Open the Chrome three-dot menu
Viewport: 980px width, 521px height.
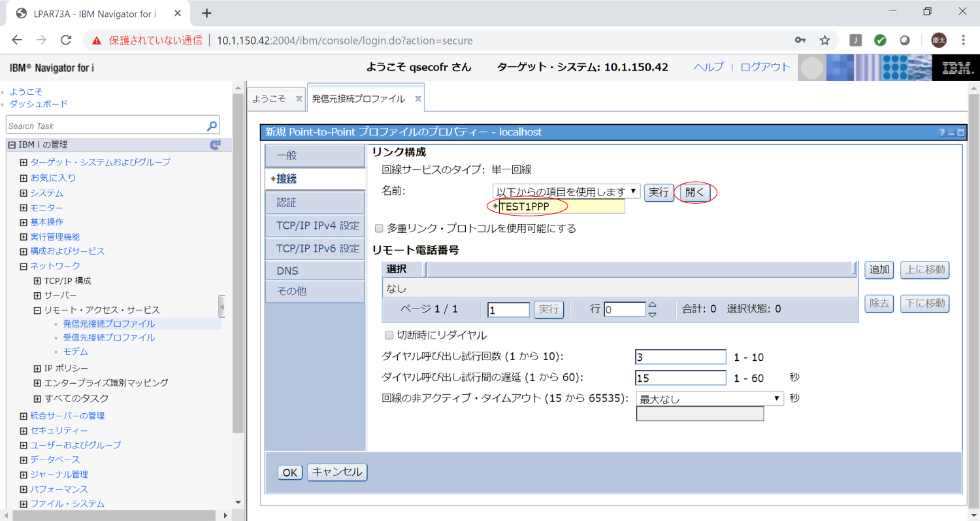(964, 40)
